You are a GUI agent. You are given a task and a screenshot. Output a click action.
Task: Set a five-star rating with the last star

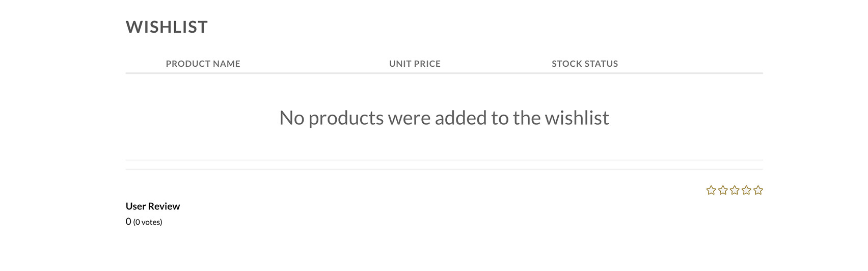point(758,191)
